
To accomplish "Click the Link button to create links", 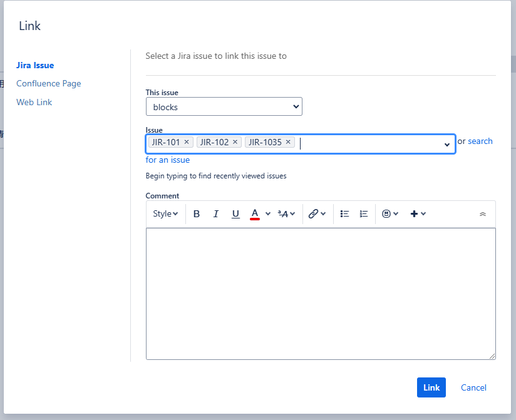I will point(431,387).
